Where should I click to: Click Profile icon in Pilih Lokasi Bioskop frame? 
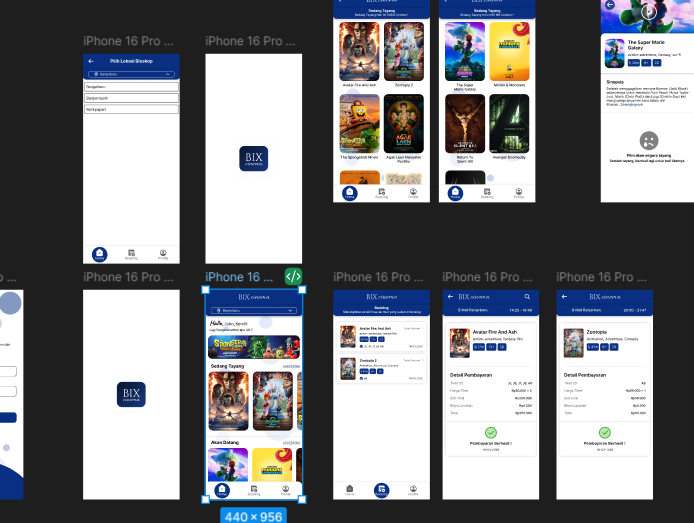point(163,254)
